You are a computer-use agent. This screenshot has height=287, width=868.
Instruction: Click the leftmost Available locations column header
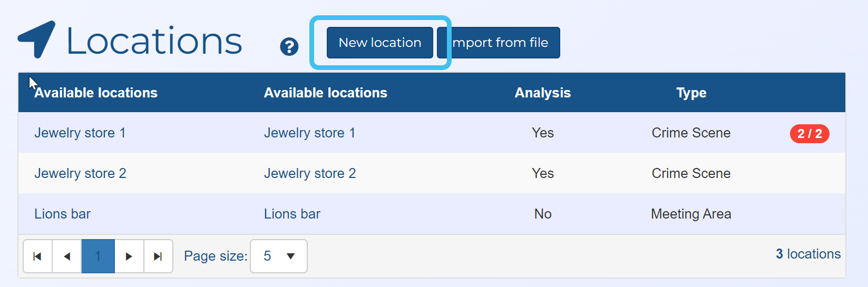96,93
